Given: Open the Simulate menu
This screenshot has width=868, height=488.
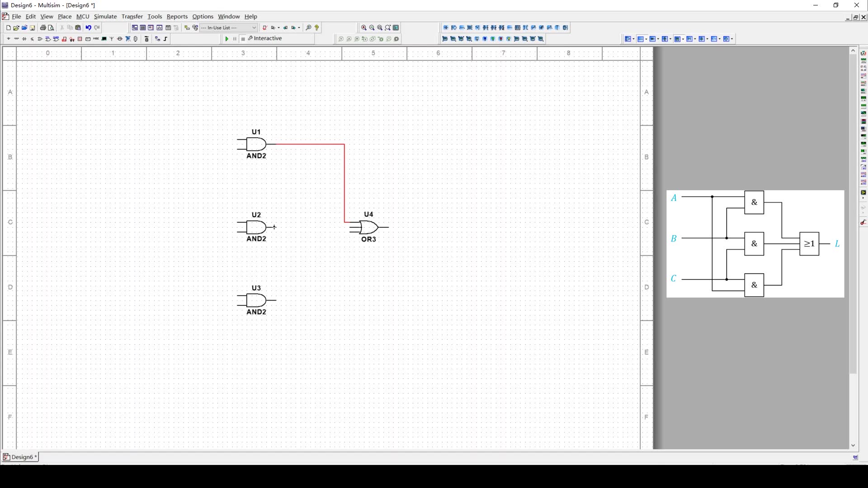Looking at the screenshot, I should coord(105,16).
